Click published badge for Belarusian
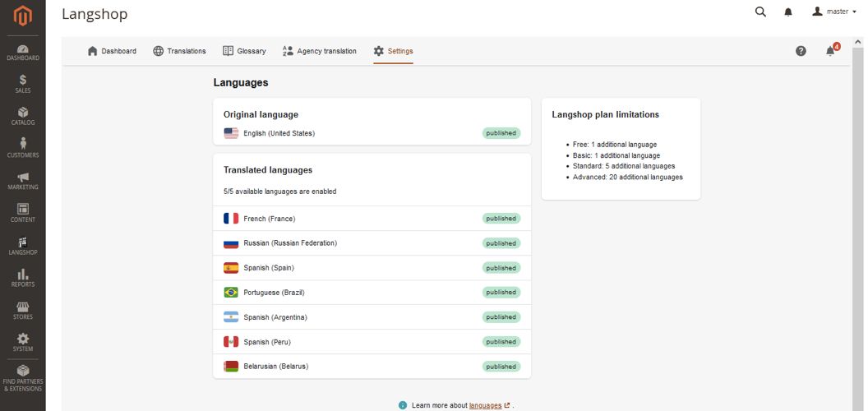Screen dimensions: 868x411 pos(501,366)
